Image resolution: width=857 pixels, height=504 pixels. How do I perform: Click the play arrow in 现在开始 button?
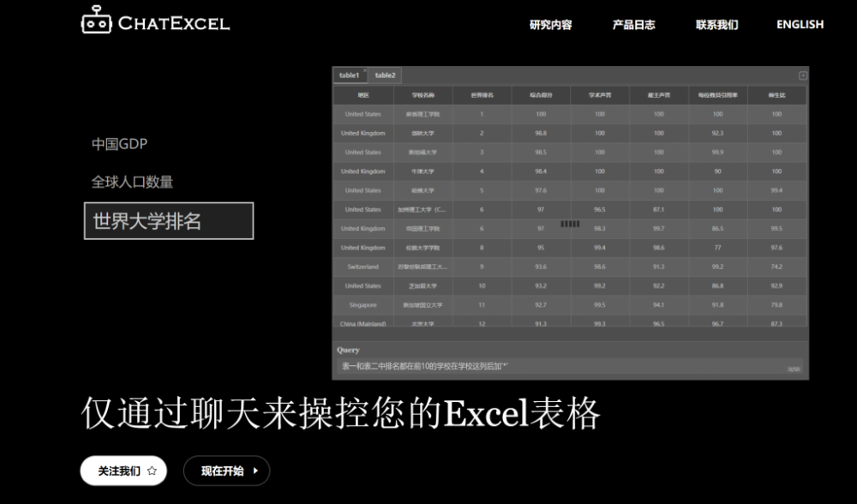click(x=255, y=471)
